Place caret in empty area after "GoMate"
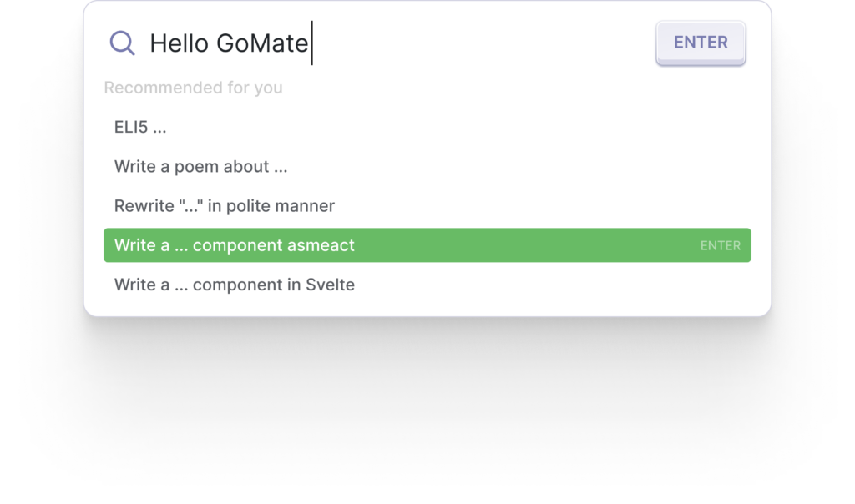This screenshot has width=855, height=504. [x=480, y=43]
